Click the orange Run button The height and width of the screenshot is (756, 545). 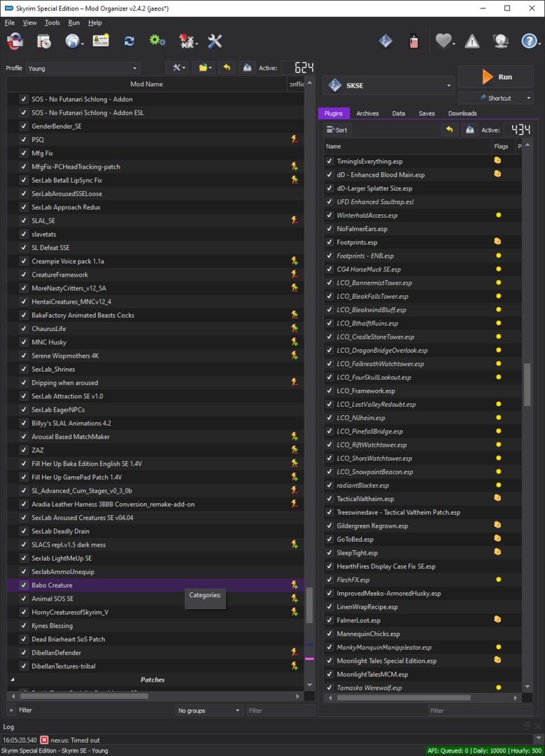495,77
